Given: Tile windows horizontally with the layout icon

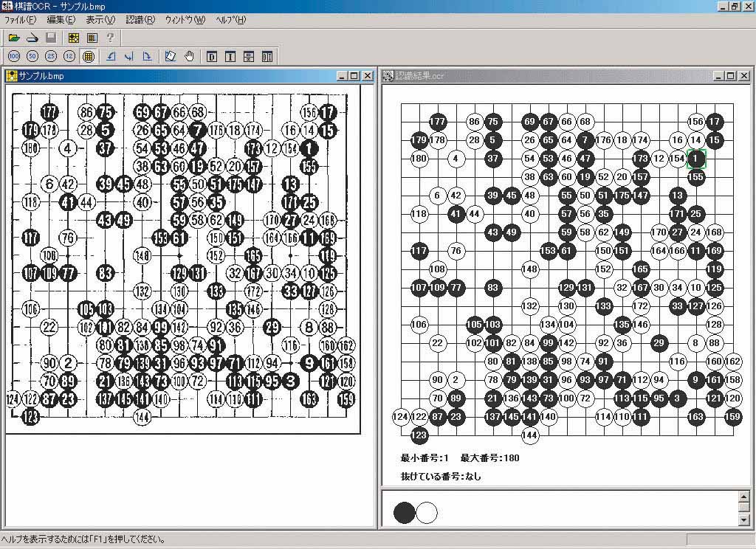Looking at the screenshot, I should [249, 57].
